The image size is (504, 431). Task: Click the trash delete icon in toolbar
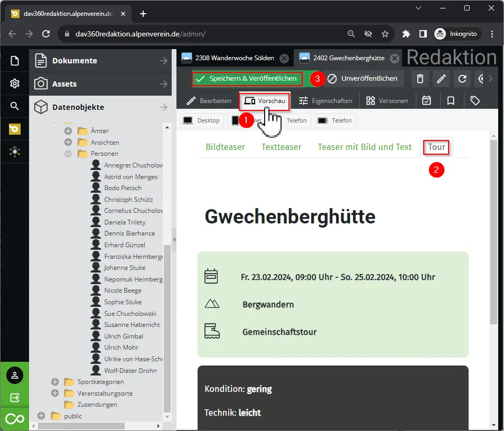coord(420,79)
